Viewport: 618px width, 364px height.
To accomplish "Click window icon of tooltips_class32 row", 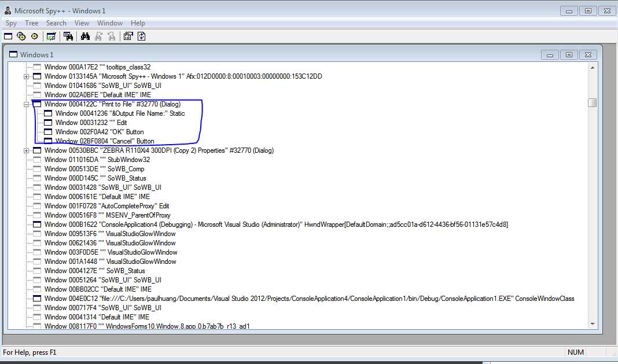I will 37,67.
